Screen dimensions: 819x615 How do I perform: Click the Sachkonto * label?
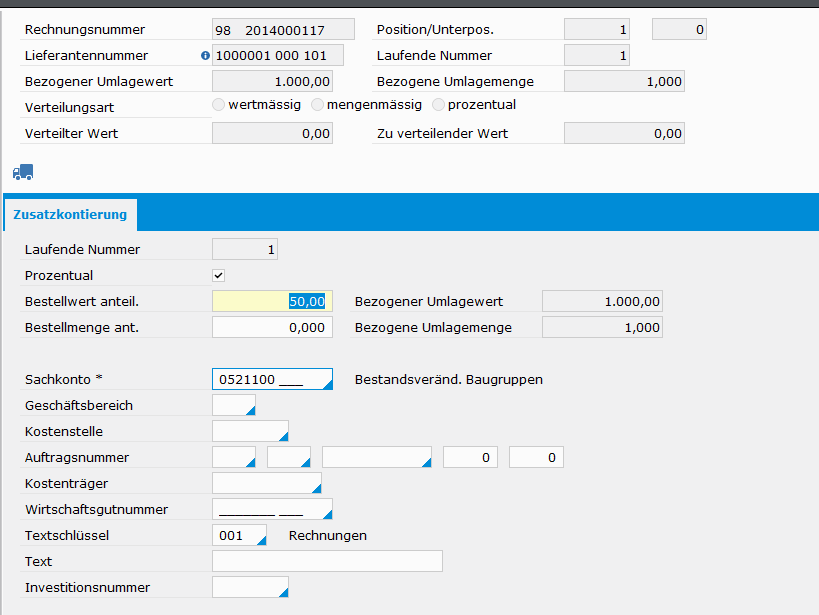(x=64, y=379)
